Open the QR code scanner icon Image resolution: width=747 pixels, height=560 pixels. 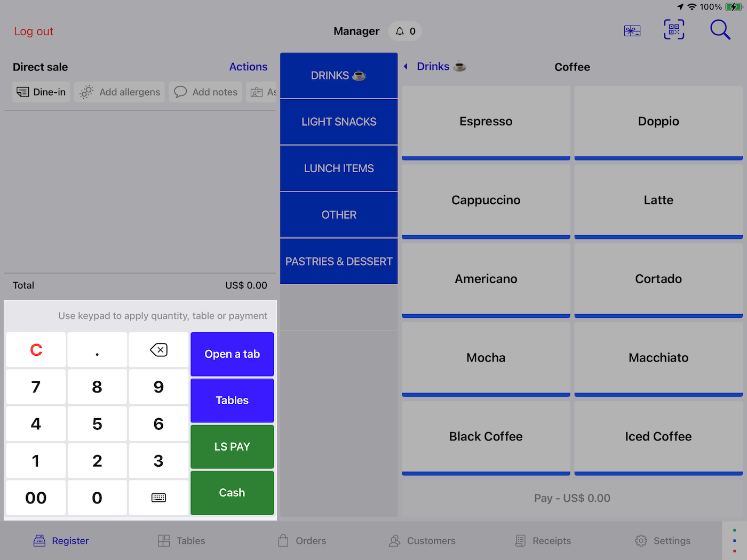click(673, 30)
